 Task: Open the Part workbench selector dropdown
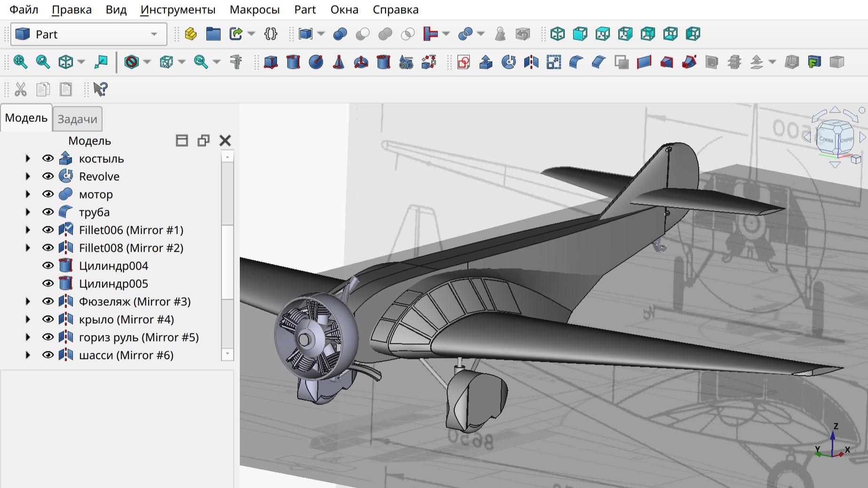click(x=89, y=34)
